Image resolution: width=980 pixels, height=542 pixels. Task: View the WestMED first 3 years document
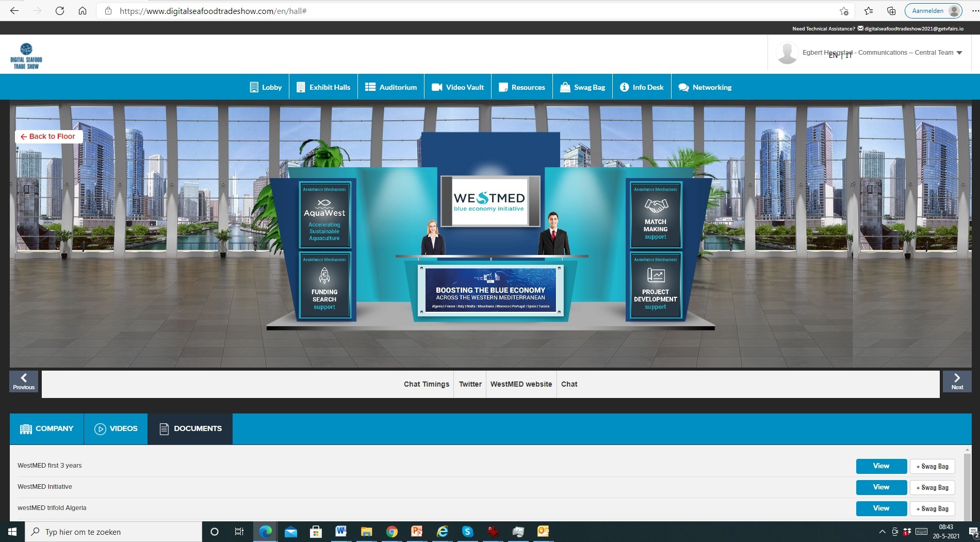click(881, 466)
